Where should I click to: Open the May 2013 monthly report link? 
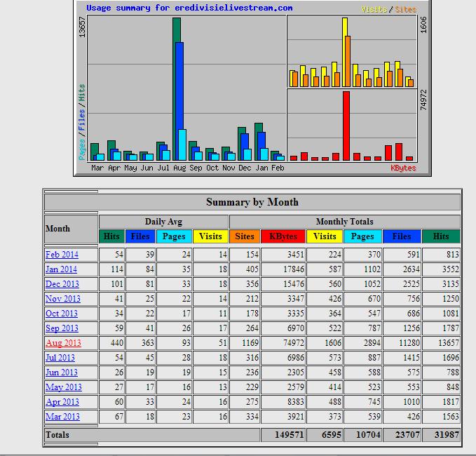click(64, 387)
